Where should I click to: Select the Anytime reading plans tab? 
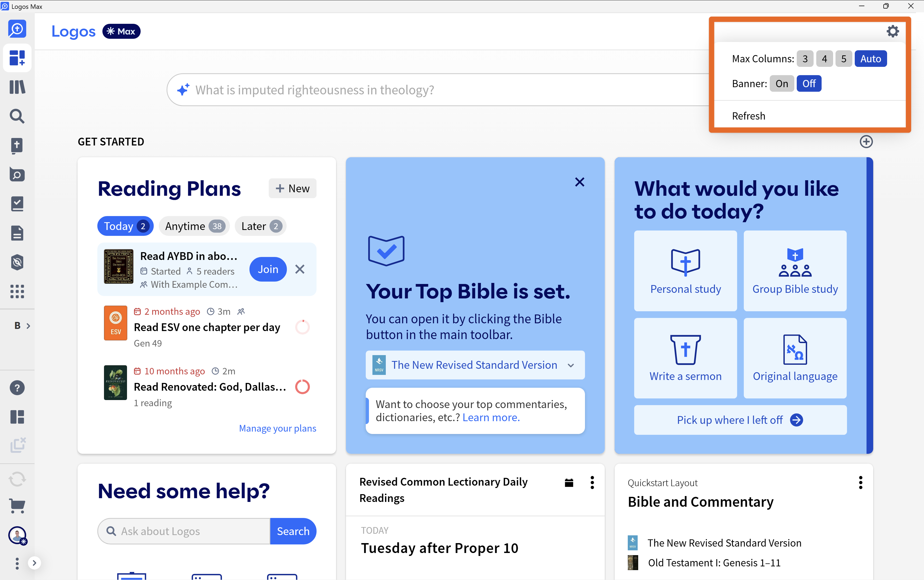point(194,226)
